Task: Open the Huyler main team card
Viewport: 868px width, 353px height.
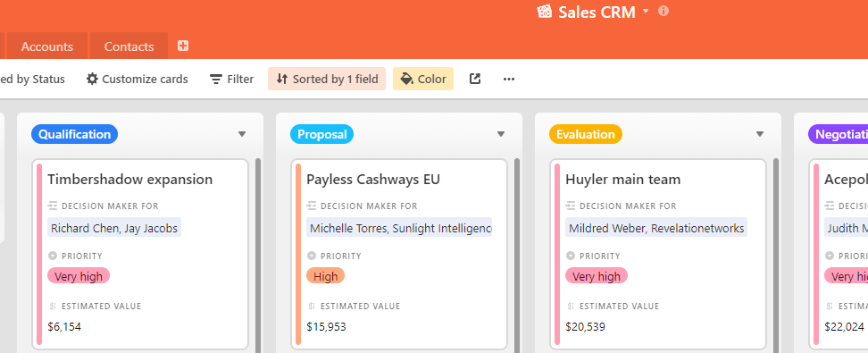Action: [x=658, y=255]
